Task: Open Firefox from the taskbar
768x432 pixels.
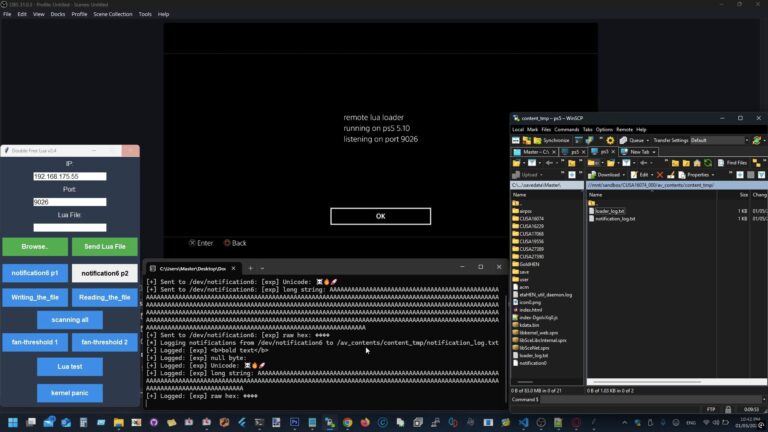Action: (365, 422)
